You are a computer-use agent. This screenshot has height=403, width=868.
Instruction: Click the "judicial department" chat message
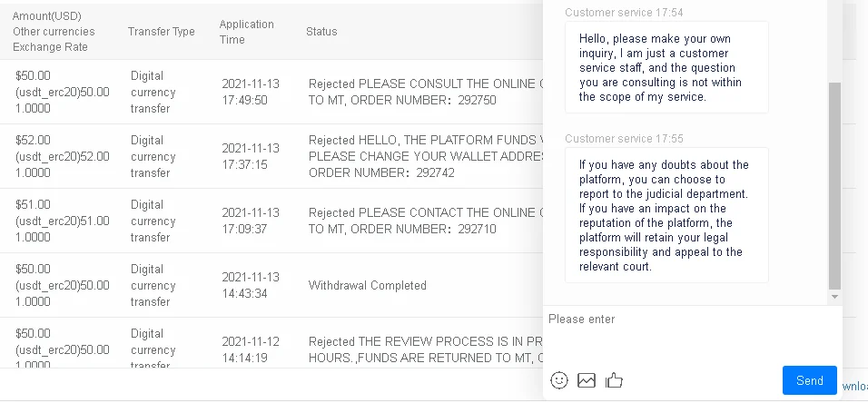pyautogui.click(x=665, y=215)
